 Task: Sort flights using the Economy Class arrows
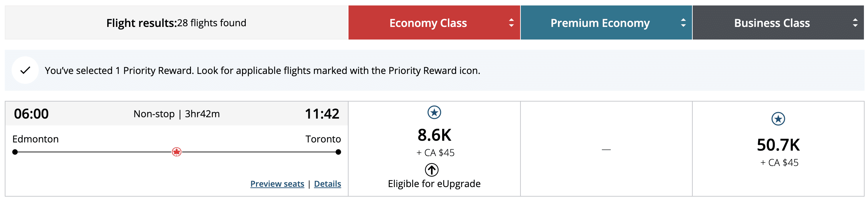(x=511, y=23)
